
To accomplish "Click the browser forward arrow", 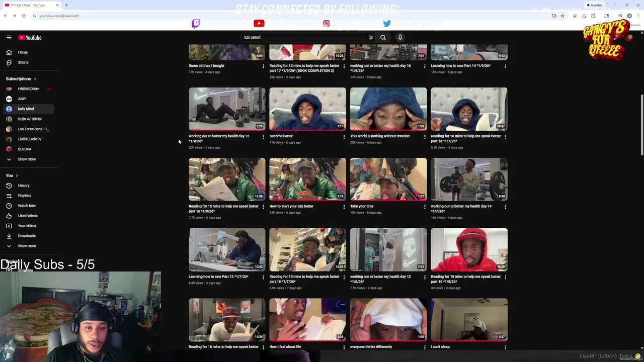I will (14, 16).
